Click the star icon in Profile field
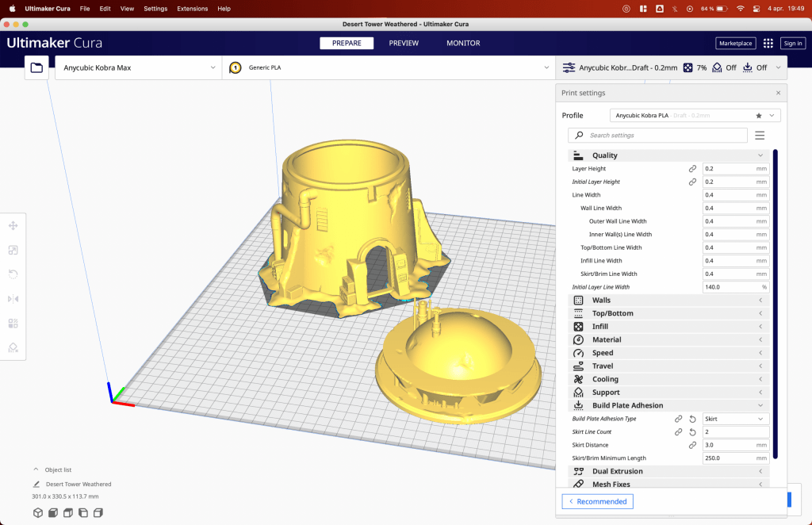The width and height of the screenshot is (812, 525). coord(759,116)
